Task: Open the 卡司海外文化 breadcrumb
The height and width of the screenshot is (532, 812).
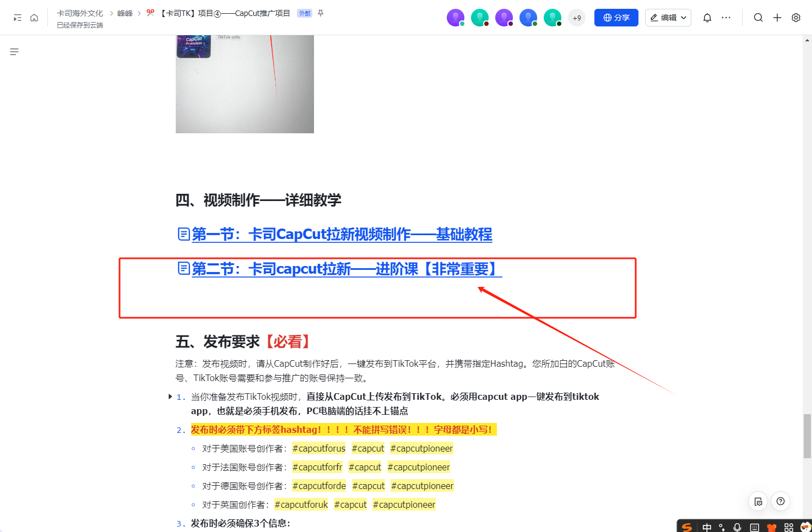Action: tap(80, 13)
